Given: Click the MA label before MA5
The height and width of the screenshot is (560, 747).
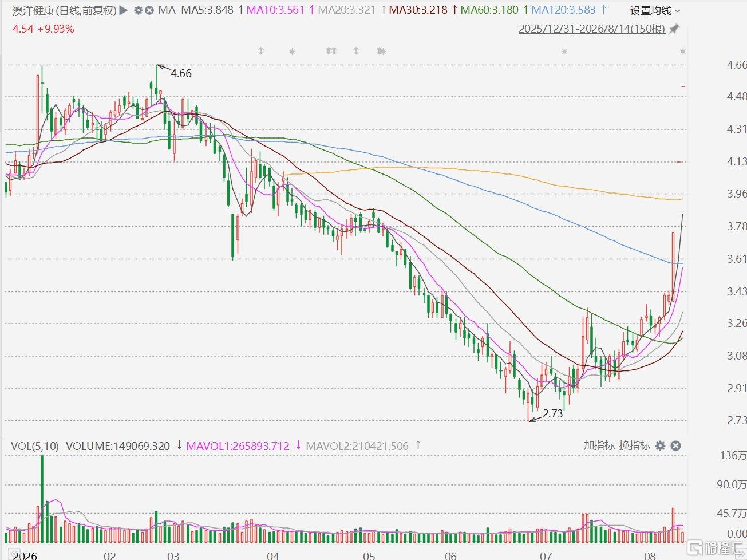Looking at the screenshot, I should coord(167,10).
